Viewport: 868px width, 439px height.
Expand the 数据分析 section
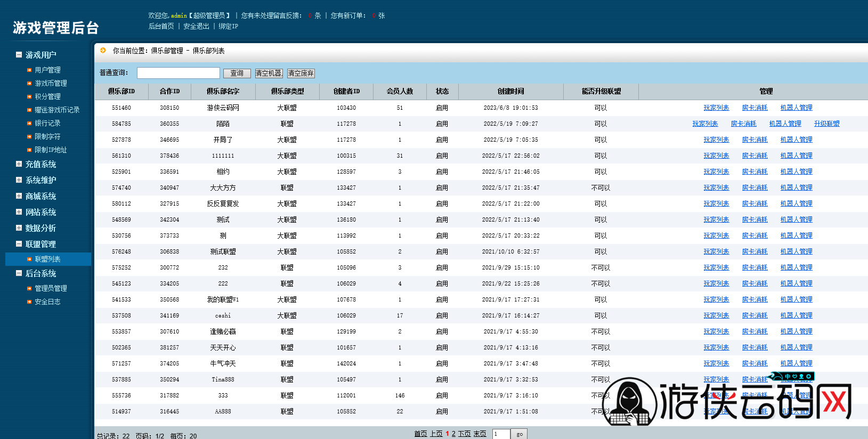tap(19, 227)
